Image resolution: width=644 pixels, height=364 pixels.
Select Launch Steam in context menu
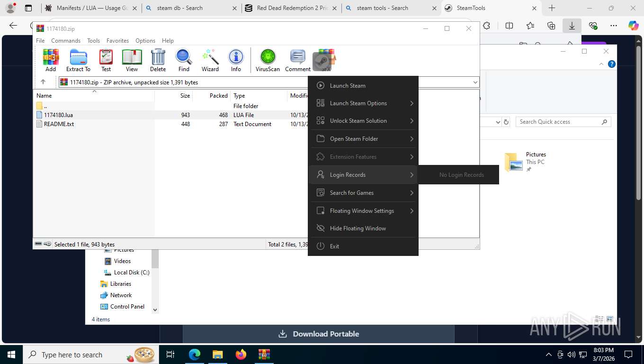pos(363,85)
